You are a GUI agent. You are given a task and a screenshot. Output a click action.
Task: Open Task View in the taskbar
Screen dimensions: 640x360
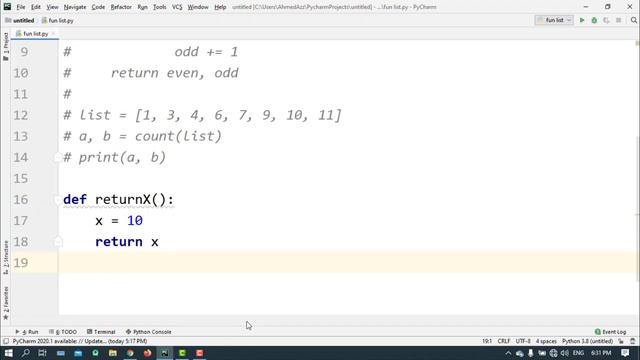click(42, 353)
